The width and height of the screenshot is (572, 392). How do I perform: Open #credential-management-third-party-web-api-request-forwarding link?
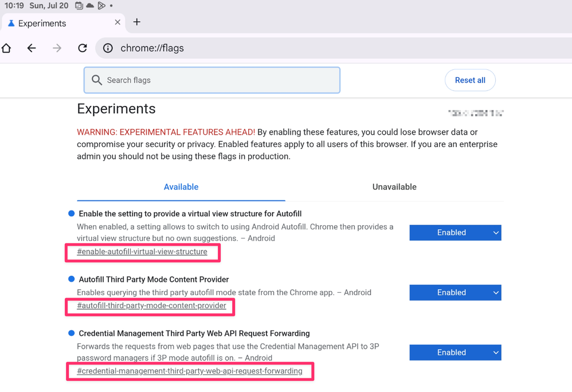(189, 371)
